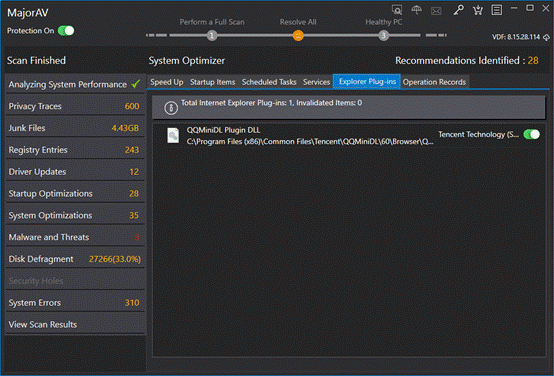Click the green check beside Analyzing System Performance

[x=136, y=84]
